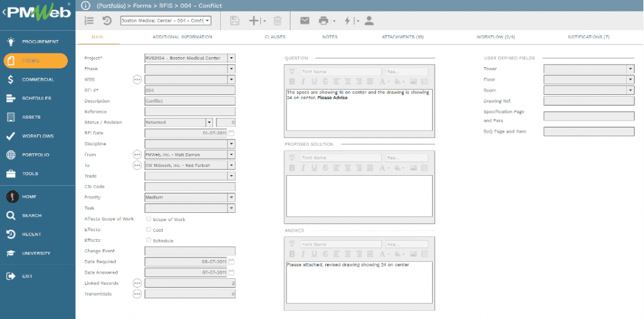Open Schedules module in sidebar
Viewport: 644px width, 319px height.
click(x=38, y=99)
